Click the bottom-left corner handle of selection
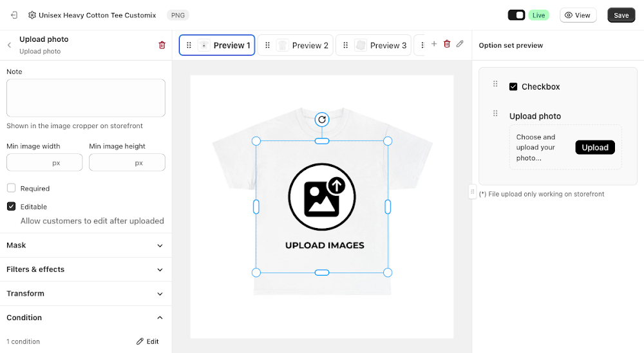The image size is (644, 353). 256,272
